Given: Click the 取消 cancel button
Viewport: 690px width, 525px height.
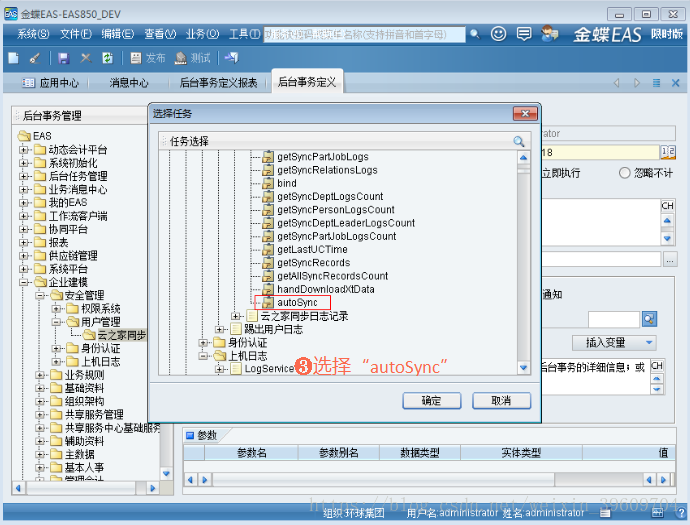Looking at the screenshot, I should [x=501, y=400].
